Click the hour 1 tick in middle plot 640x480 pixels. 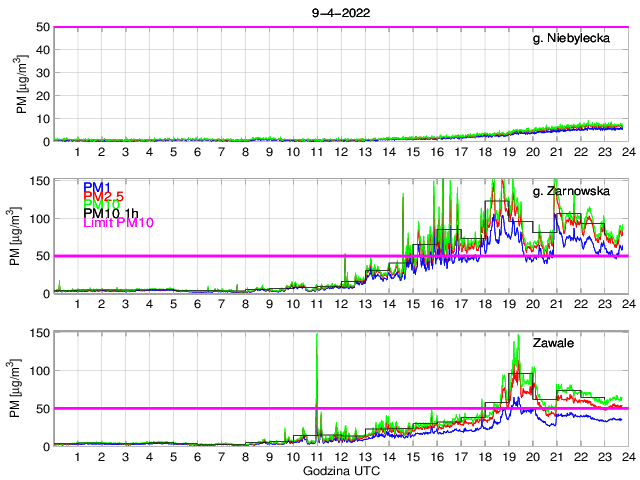78,304
